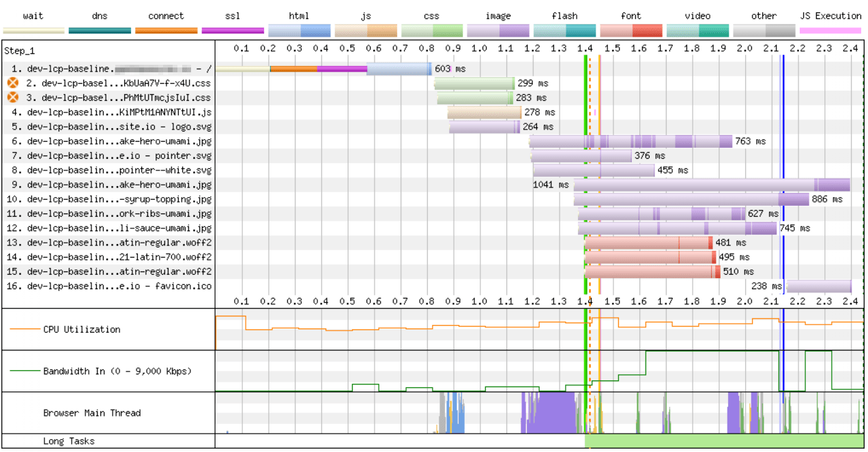Click the image legend color bar

[498, 29]
